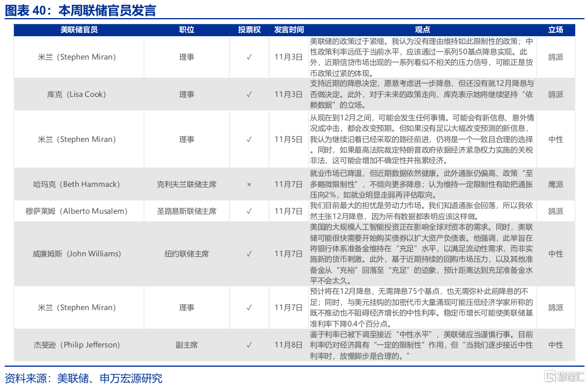This screenshot has width=588, height=386.
Task: Click the 纽约联储主席 position cell
Action: (x=187, y=254)
